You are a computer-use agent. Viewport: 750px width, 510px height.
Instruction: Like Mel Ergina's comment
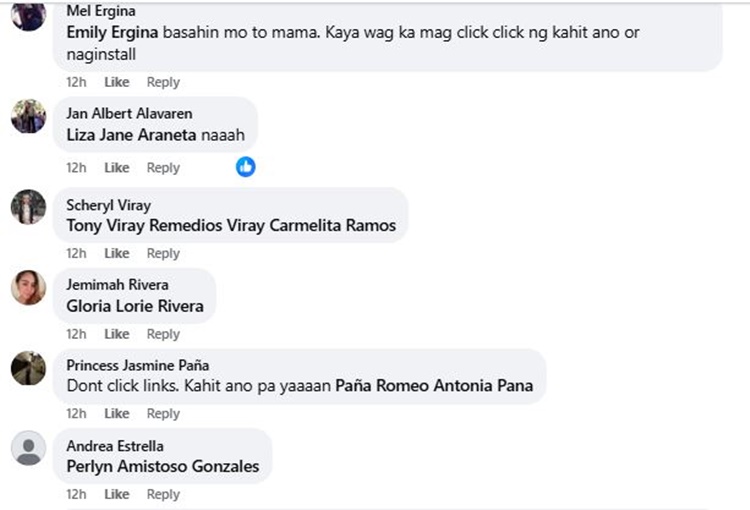pyautogui.click(x=117, y=82)
